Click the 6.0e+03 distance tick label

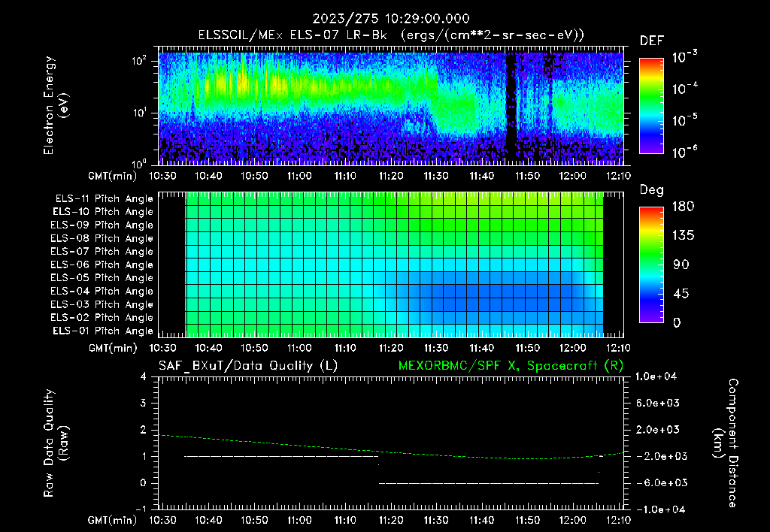pyautogui.click(x=657, y=403)
